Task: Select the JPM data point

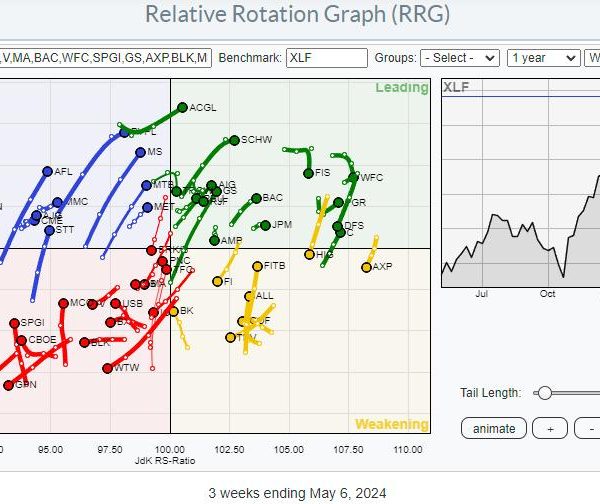Action: 265,225
